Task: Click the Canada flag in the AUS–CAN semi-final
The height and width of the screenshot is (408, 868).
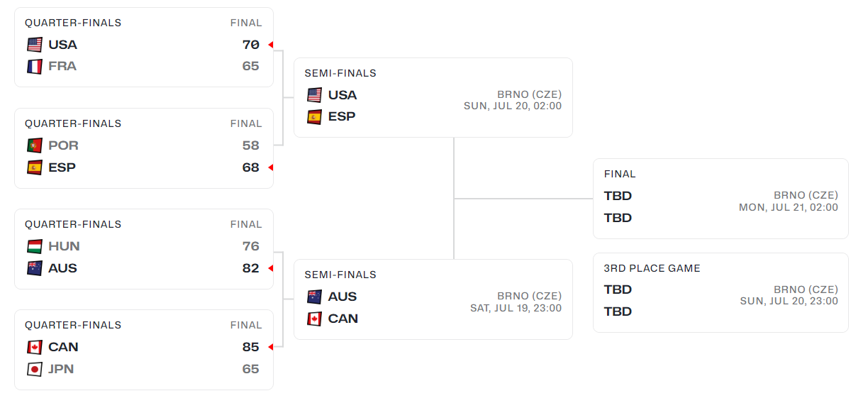Action: tap(314, 319)
